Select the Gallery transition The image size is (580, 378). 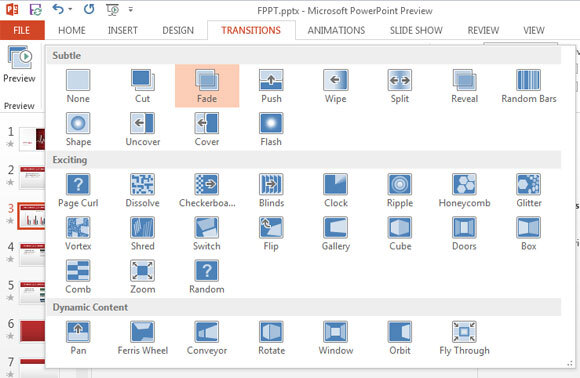335,234
